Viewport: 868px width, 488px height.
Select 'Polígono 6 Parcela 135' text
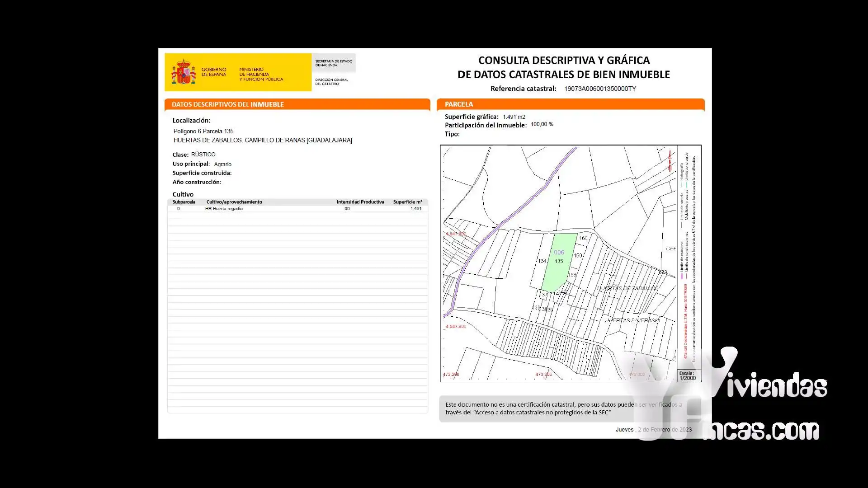[x=203, y=131]
